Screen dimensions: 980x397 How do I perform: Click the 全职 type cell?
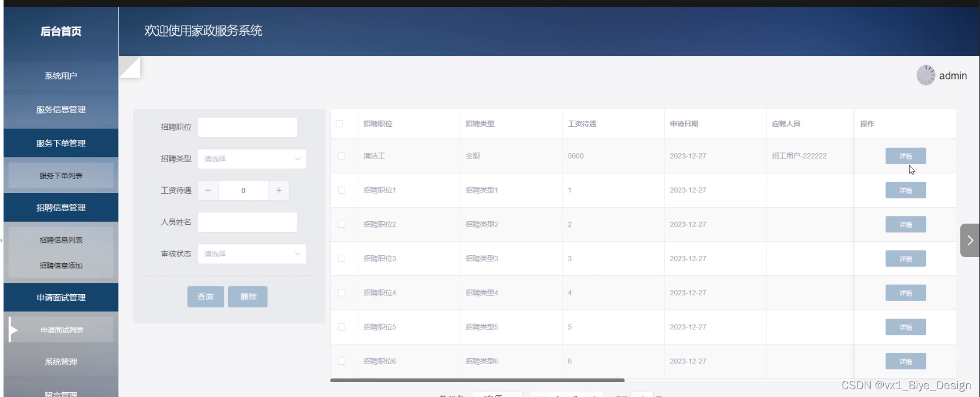472,156
